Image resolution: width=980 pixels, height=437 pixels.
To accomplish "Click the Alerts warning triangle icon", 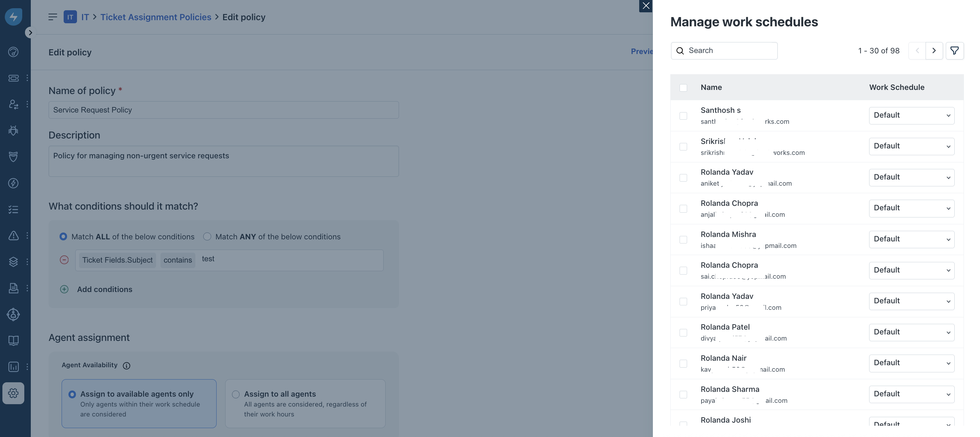I will point(13,235).
